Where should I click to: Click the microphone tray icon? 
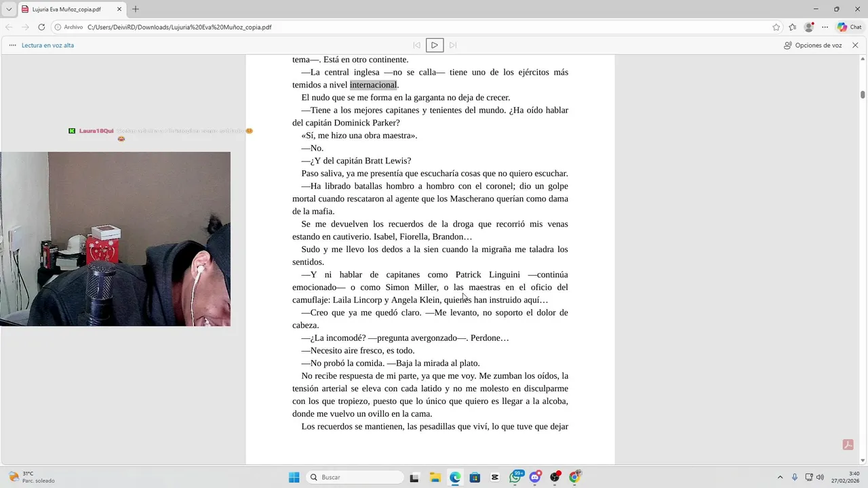pos(795,477)
